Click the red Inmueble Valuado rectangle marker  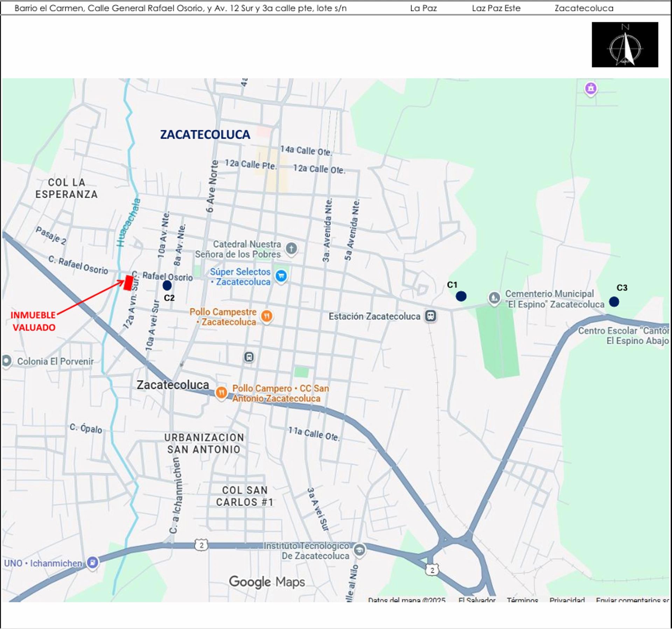click(x=128, y=283)
